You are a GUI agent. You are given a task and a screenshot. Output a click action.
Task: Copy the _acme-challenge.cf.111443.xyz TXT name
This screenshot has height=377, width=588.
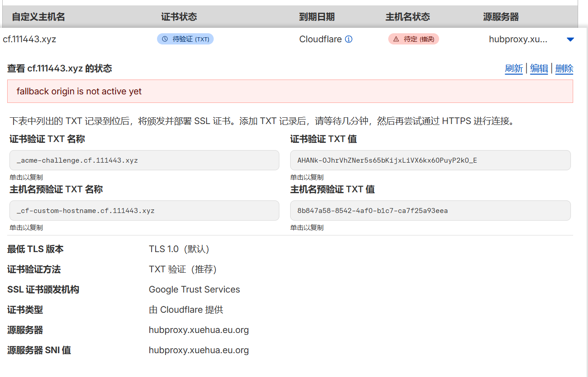pyautogui.click(x=144, y=160)
